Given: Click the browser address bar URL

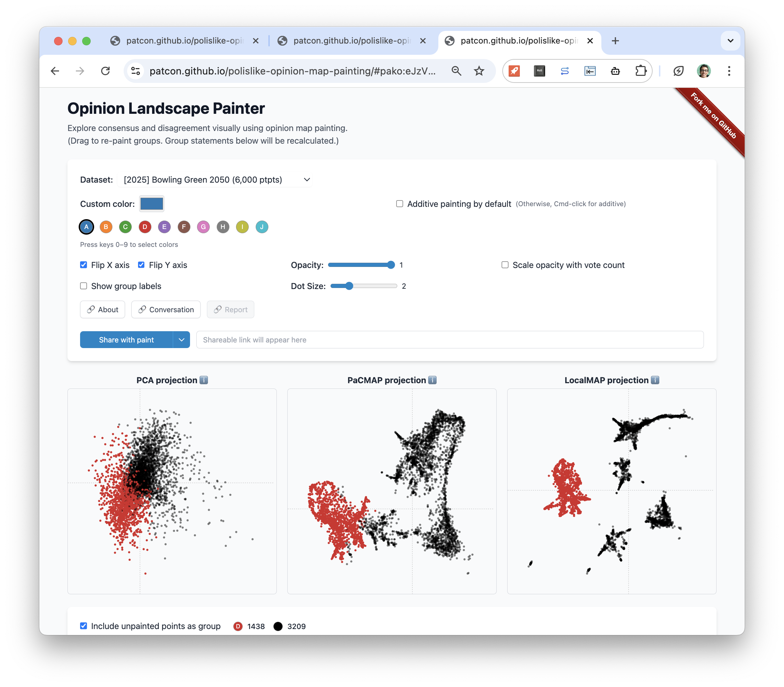Looking at the screenshot, I should click(x=293, y=71).
